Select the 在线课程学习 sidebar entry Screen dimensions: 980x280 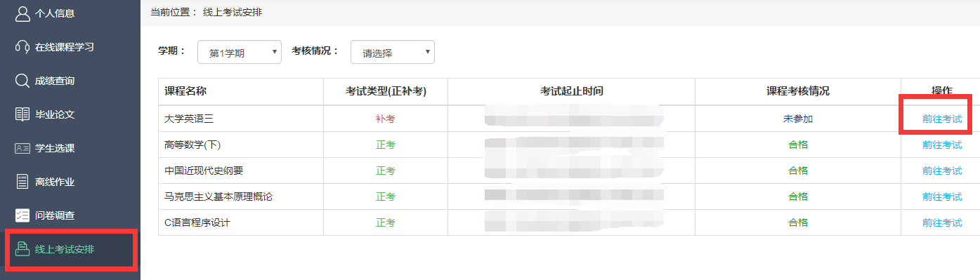point(70,47)
